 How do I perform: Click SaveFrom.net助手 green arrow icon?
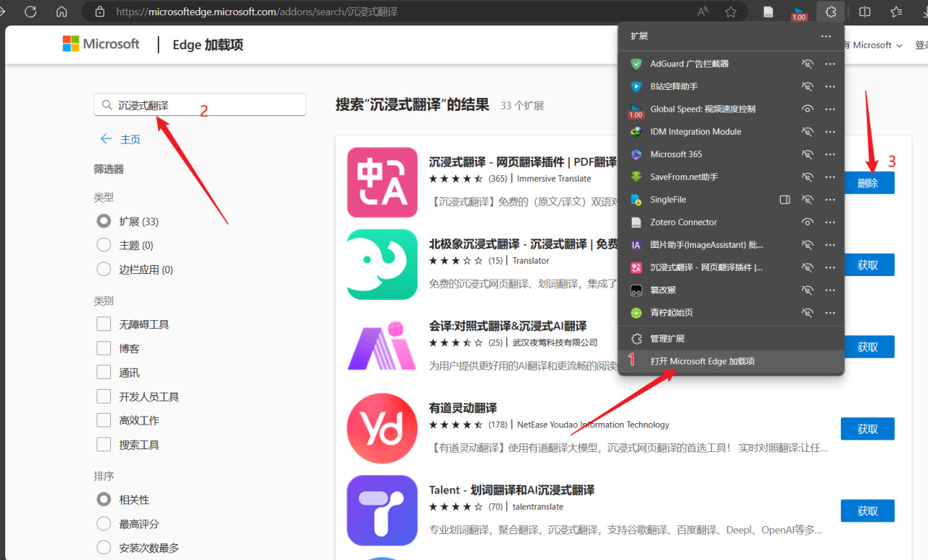pyautogui.click(x=636, y=177)
